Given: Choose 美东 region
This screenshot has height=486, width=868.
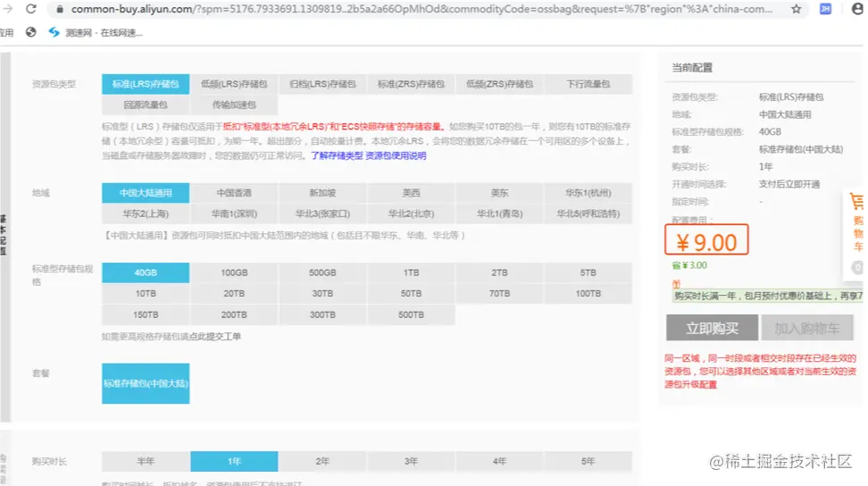Looking at the screenshot, I should (500, 193).
